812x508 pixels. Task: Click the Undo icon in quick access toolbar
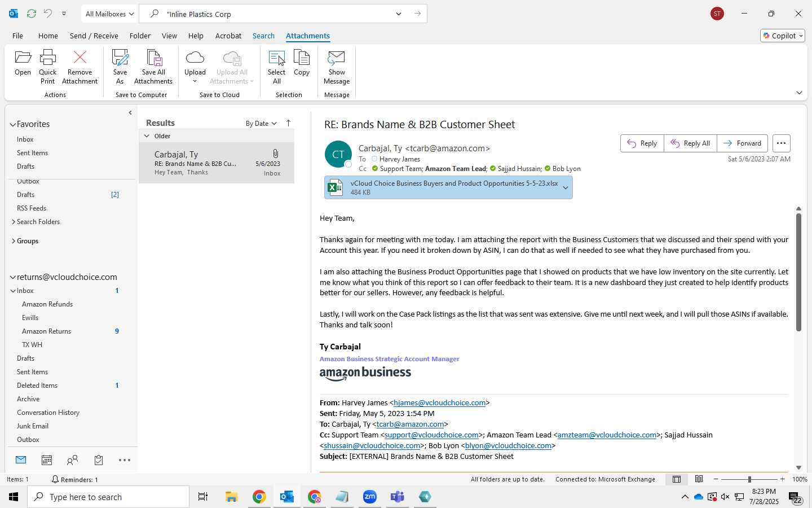click(48, 14)
